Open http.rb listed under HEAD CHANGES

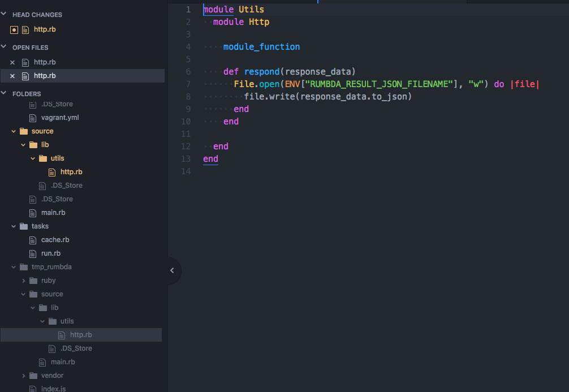[x=45, y=29]
